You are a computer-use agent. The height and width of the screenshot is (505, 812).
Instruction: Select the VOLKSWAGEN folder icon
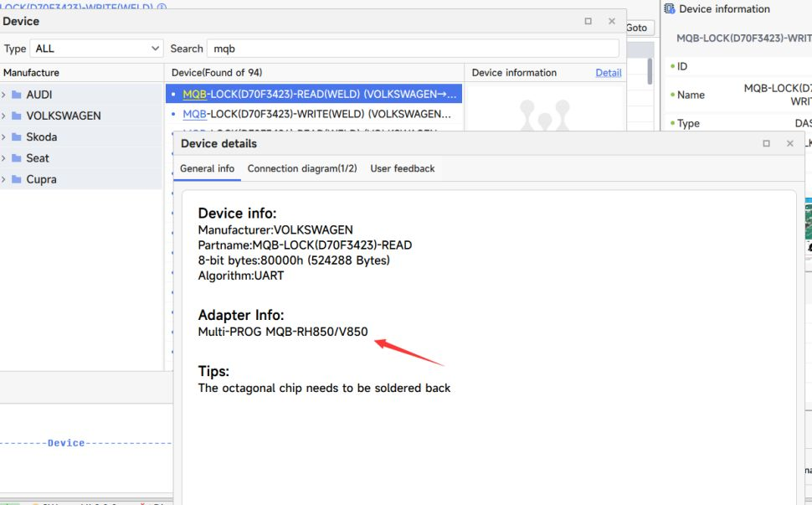17,116
